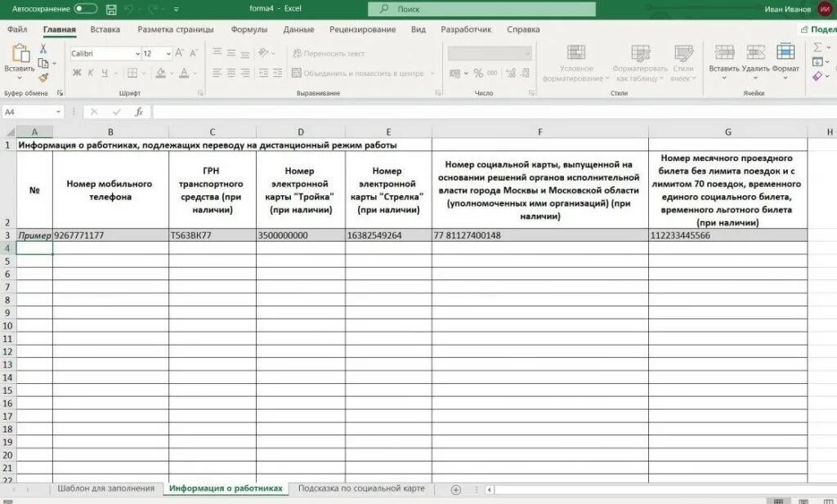Click the Font Color letter A icon

184,73
